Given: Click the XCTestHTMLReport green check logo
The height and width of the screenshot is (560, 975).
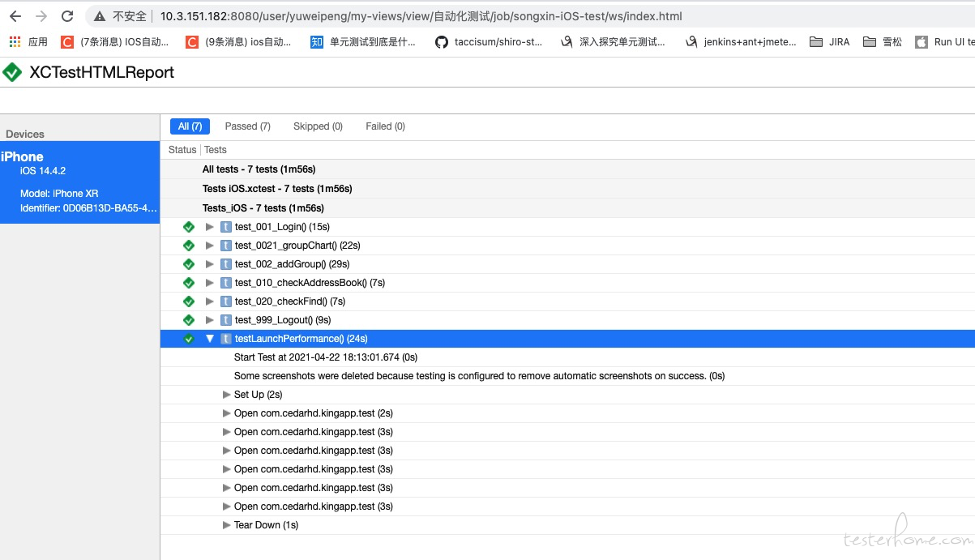Looking at the screenshot, I should coord(12,72).
